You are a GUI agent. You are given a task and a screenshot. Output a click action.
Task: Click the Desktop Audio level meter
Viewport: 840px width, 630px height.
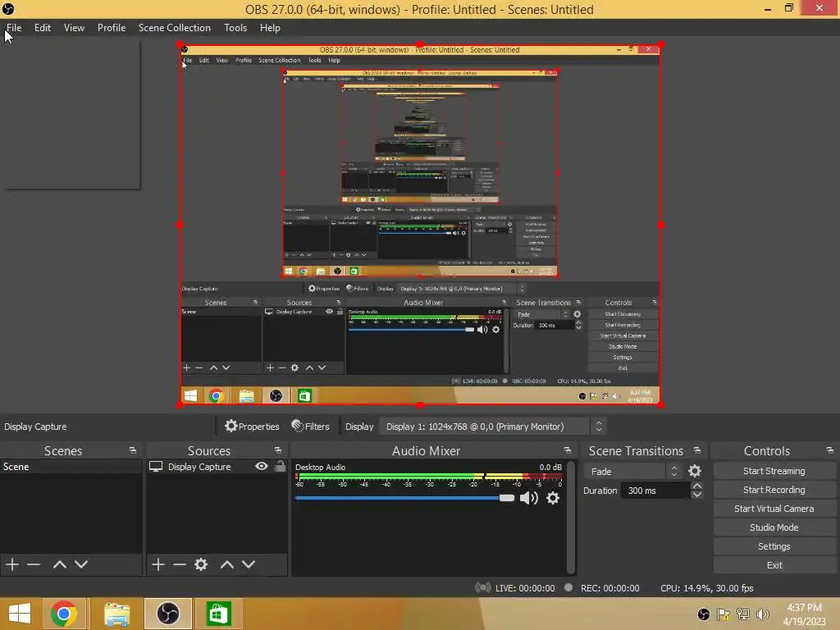(428, 476)
